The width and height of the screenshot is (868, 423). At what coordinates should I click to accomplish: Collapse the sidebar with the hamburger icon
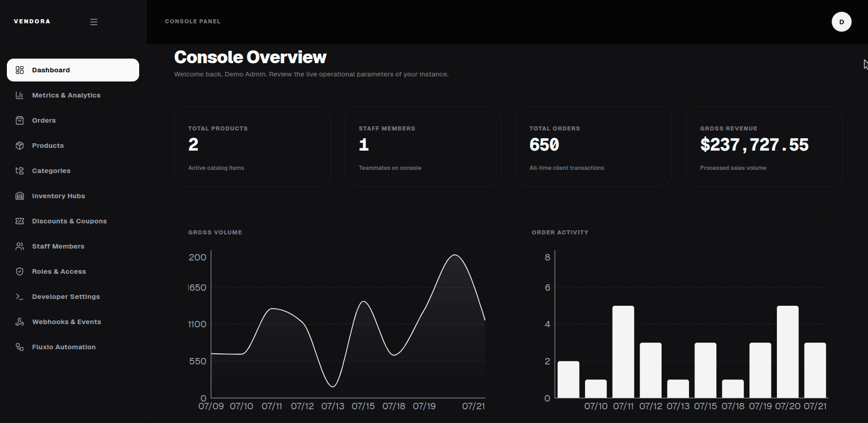[x=94, y=22]
